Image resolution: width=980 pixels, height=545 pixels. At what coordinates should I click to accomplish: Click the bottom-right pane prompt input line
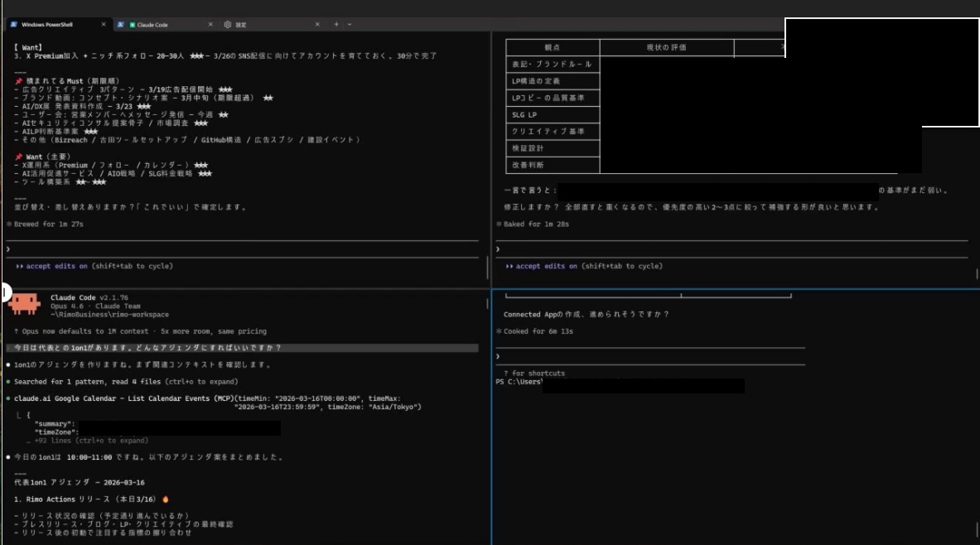pos(646,356)
